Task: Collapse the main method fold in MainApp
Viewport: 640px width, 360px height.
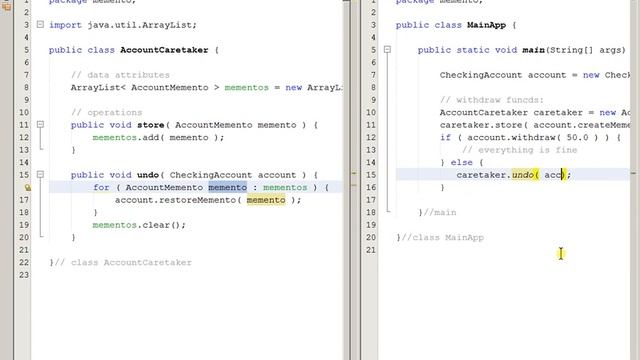Action: tap(387, 50)
